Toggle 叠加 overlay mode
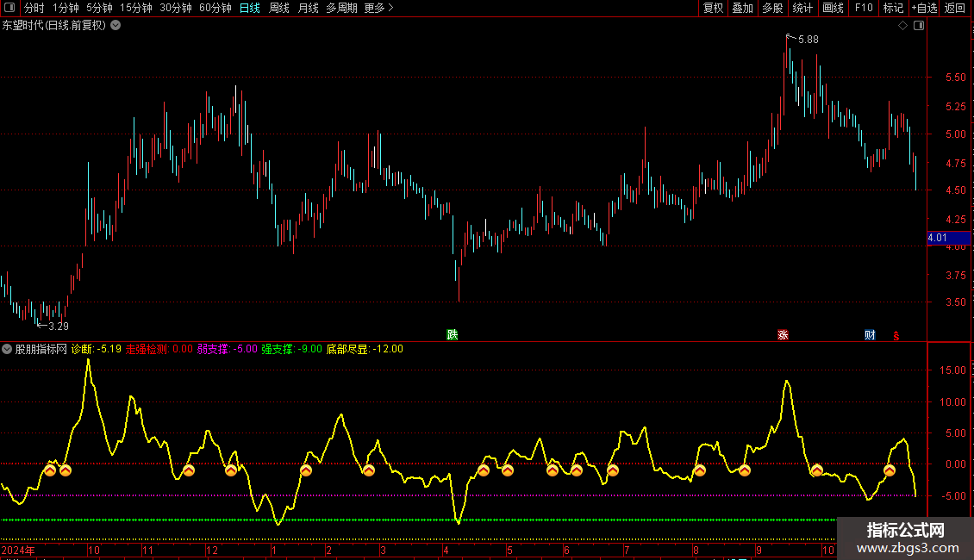Viewport: 974px width, 560px height. point(742,8)
